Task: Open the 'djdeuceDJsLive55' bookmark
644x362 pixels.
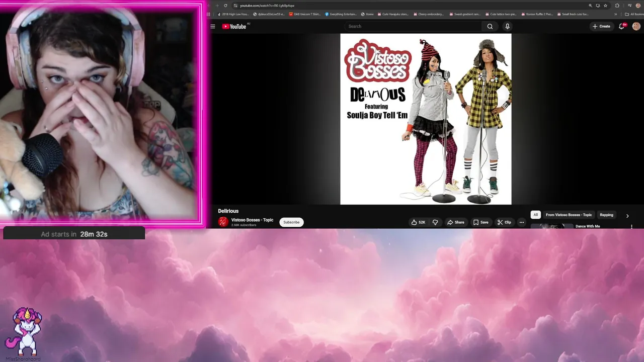Action: click(x=269, y=14)
